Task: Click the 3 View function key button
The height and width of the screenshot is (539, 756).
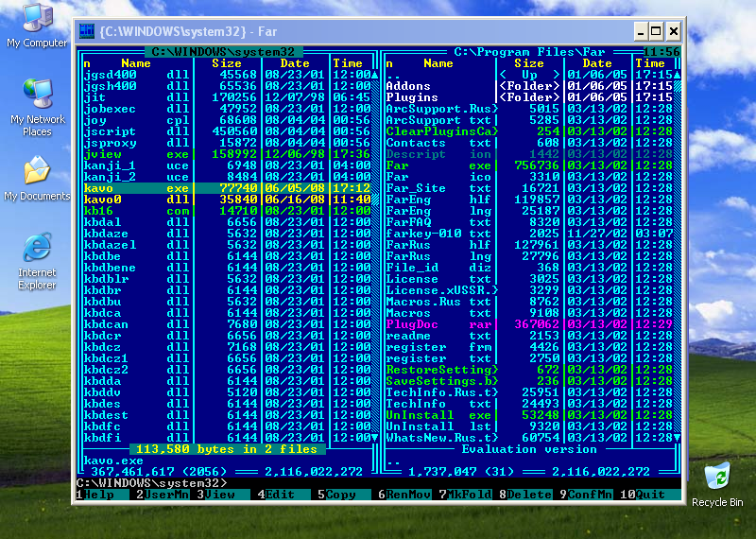Action: coord(223,495)
